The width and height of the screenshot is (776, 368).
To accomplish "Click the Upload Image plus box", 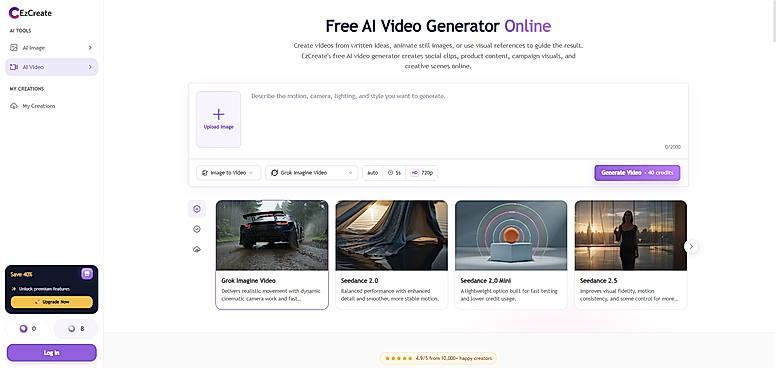I will point(219,119).
